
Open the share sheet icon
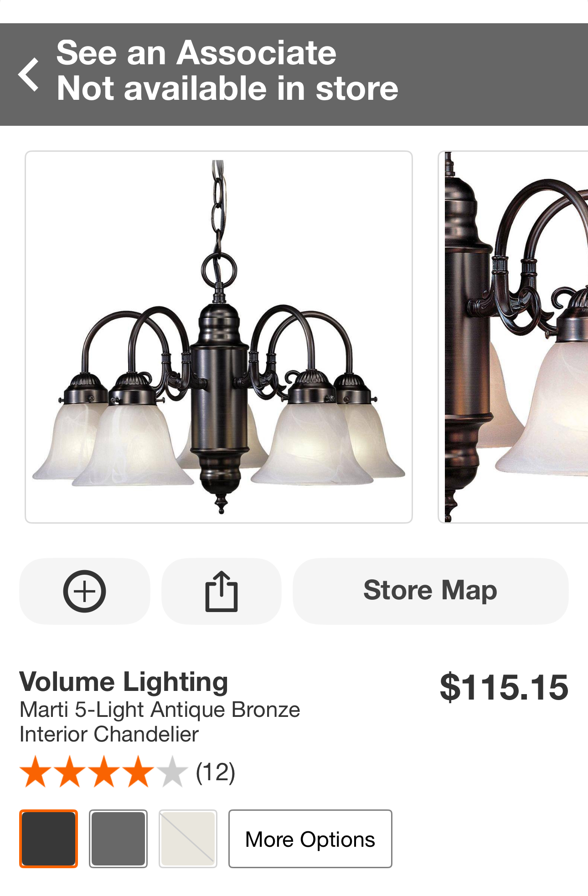[222, 591]
